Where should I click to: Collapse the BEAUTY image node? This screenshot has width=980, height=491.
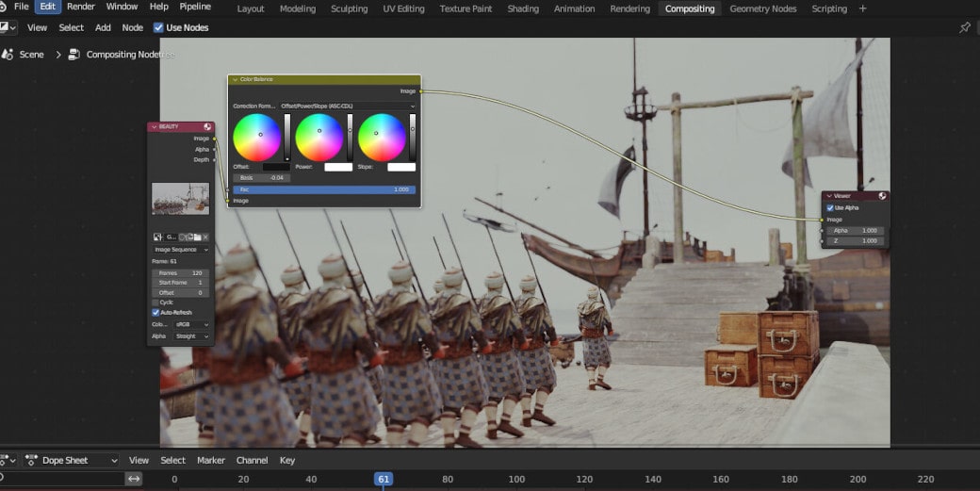(154, 127)
